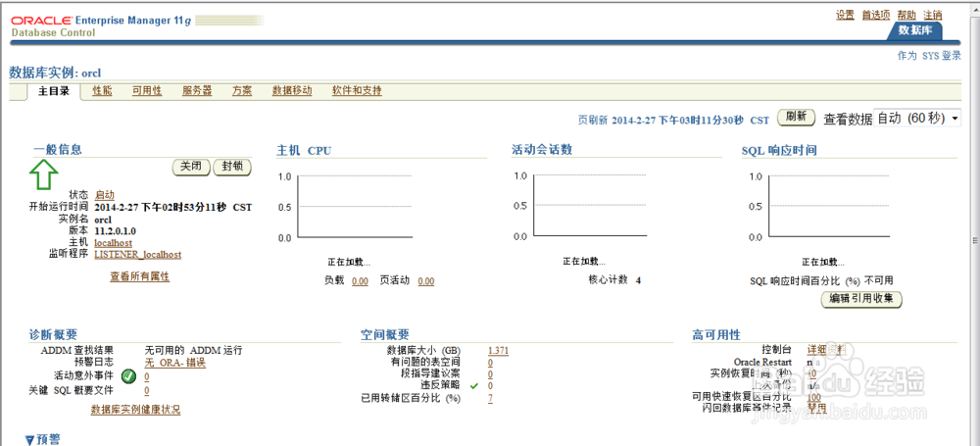Open the 查看数据 refresh interval dropdown

tap(917, 119)
